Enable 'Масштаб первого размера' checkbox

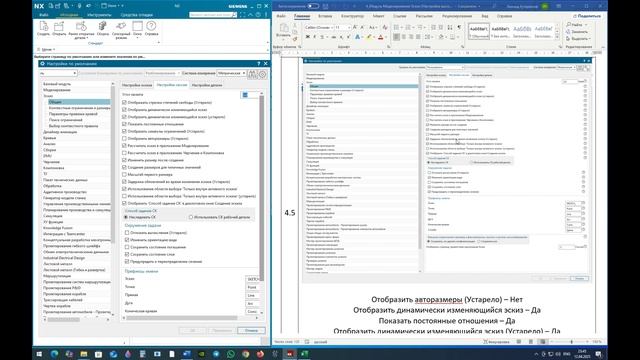pos(124,174)
